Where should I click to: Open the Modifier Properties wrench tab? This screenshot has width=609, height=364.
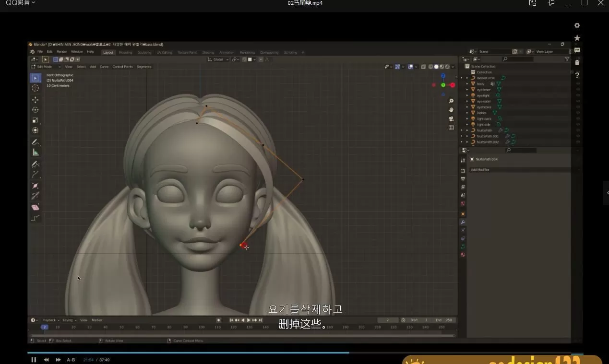pos(463,222)
